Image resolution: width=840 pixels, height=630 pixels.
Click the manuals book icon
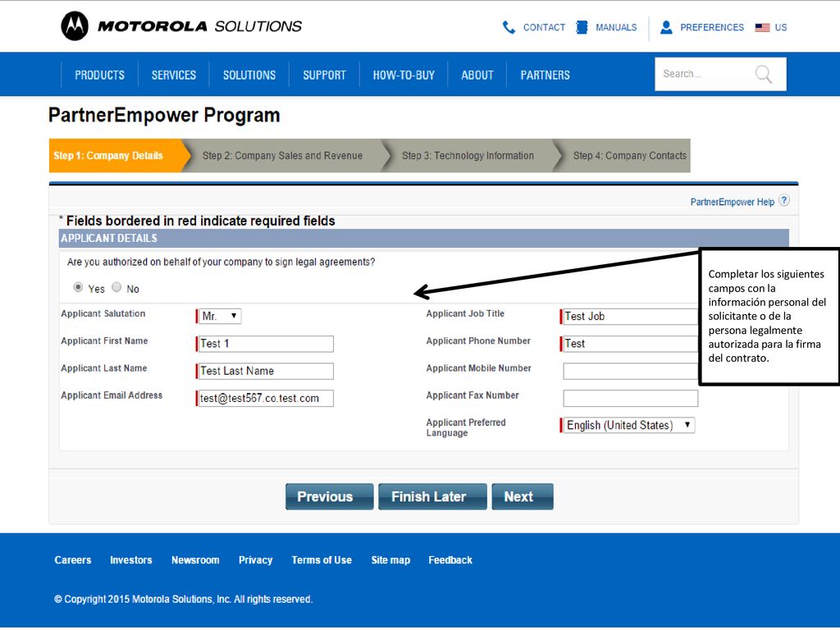(582, 27)
